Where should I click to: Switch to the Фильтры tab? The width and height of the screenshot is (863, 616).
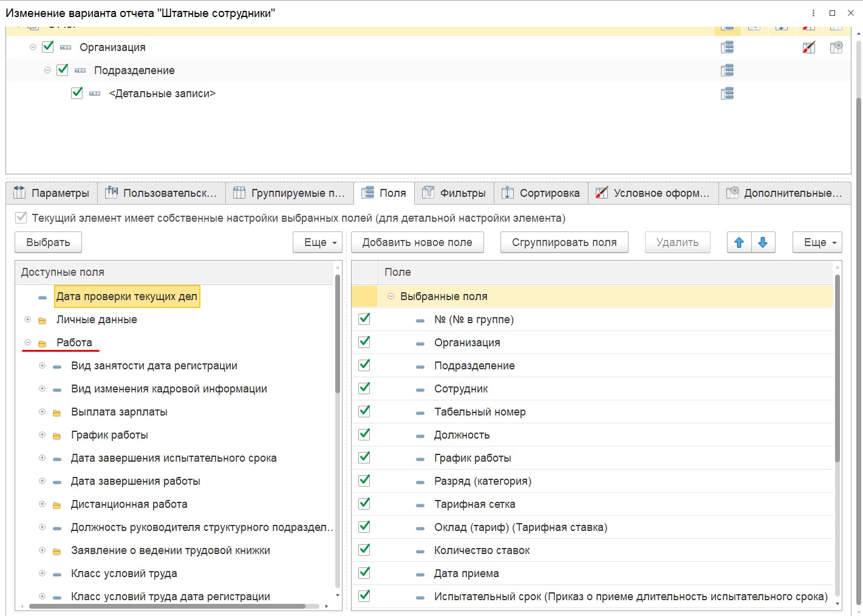tap(454, 193)
